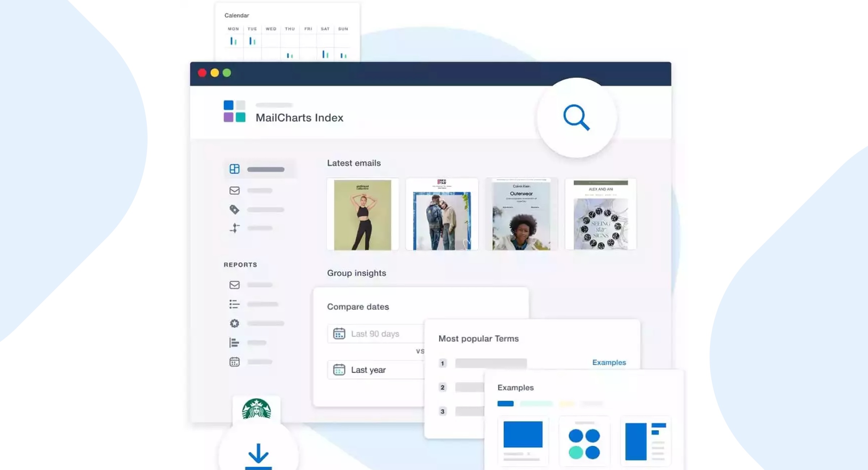The width and height of the screenshot is (868, 470).
Task: Open the horizontal bar chart report icon
Action: 234,342
